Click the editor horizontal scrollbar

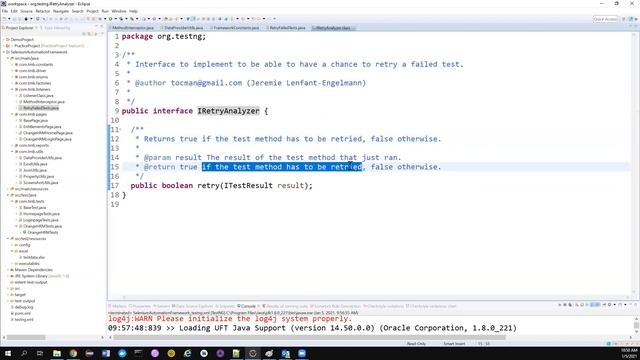click(376, 297)
